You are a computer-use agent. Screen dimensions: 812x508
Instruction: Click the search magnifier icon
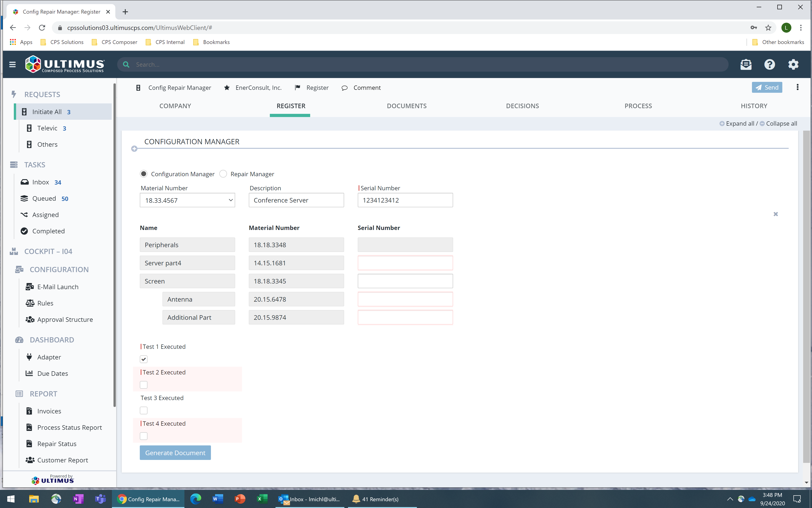(126, 64)
